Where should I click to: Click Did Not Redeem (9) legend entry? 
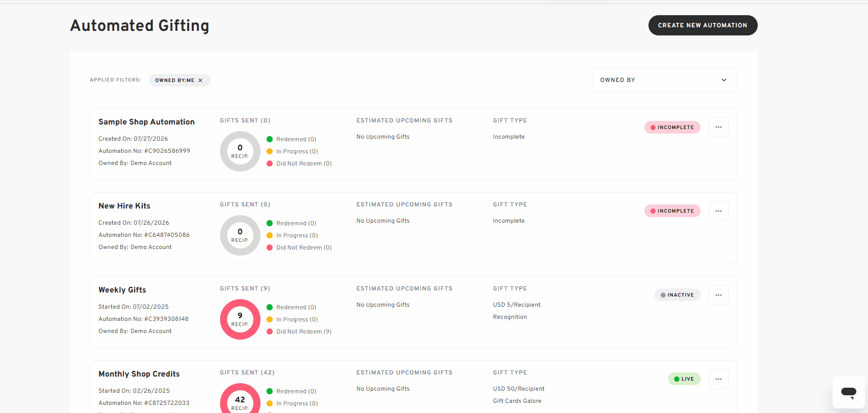click(x=299, y=332)
